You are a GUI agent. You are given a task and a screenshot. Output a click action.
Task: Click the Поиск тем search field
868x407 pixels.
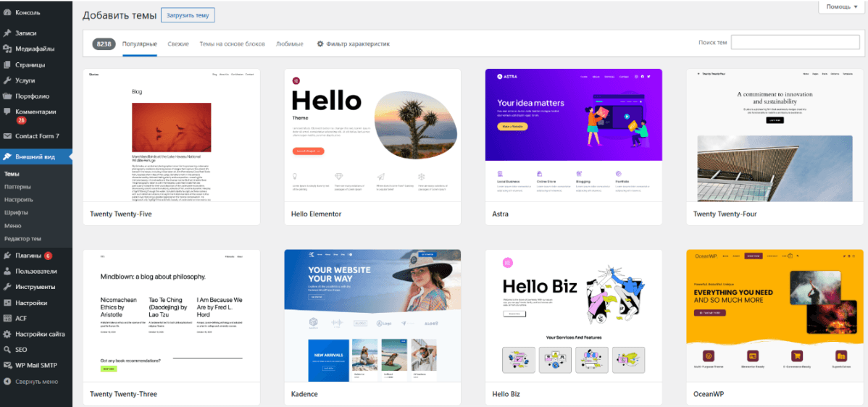point(795,43)
